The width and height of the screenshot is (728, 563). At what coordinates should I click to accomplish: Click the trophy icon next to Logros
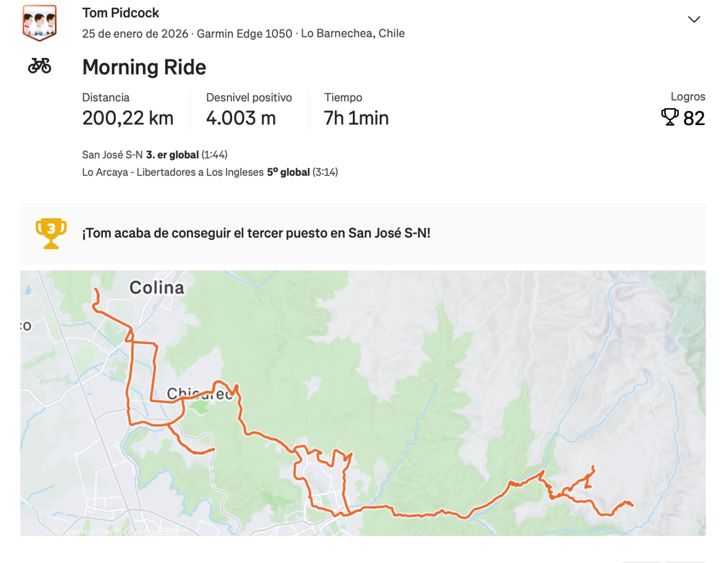[x=671, y=116]
